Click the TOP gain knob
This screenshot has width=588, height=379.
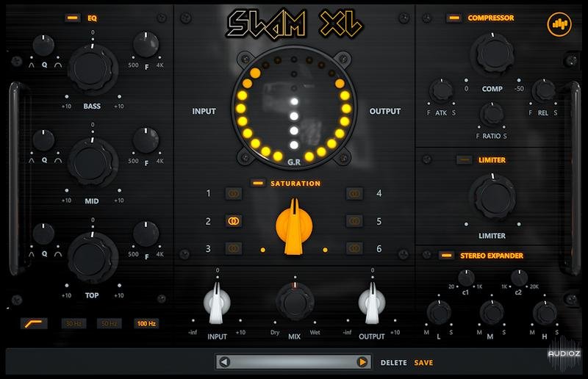93,257
